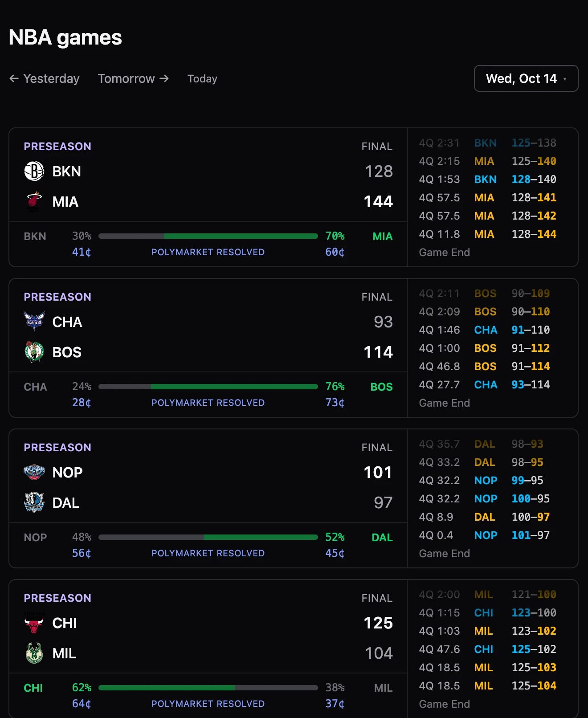Click the BOS 73¢ Polymarket price
The image size is (588, 718).
click(x=335, y=403)
